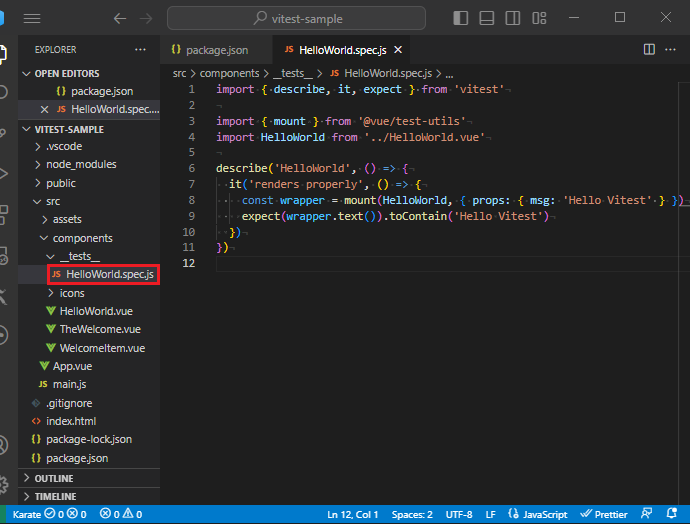Open the Prettier status item
The height and width of the screenshot is (524, 690).
(x=603, y=514)
